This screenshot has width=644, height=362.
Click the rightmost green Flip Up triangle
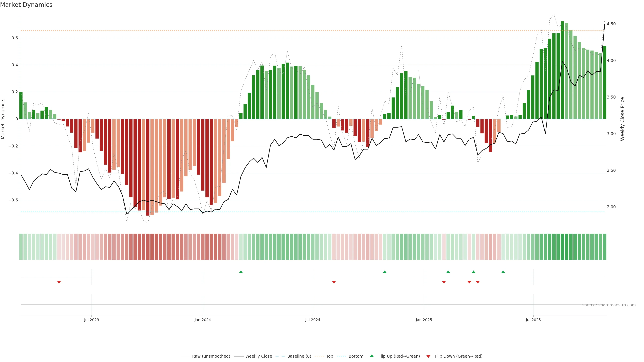click(503, 272)
